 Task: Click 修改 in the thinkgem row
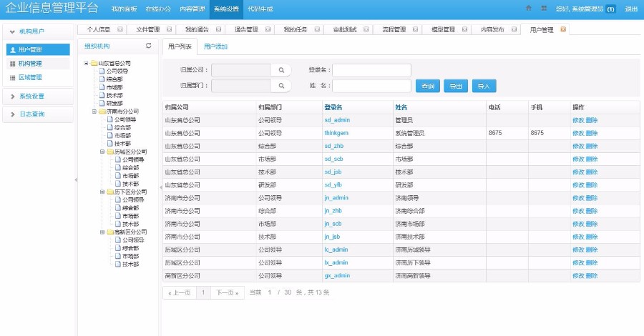tap(578, 134)
